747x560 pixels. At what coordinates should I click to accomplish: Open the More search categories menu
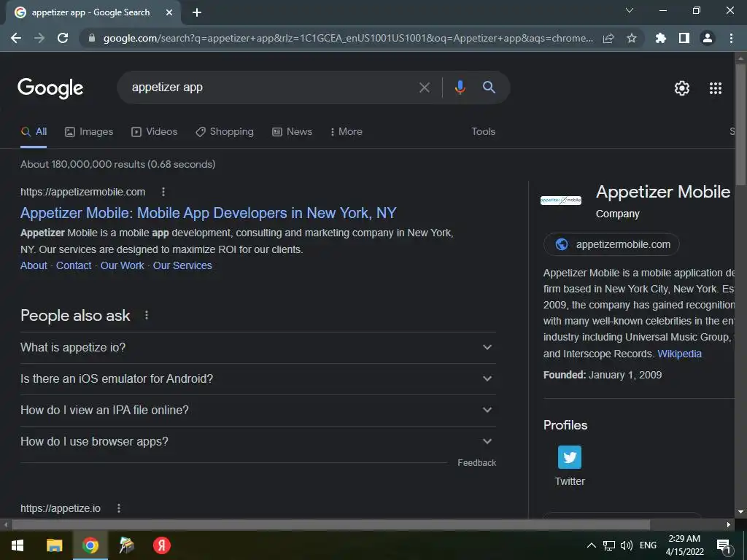347,132
